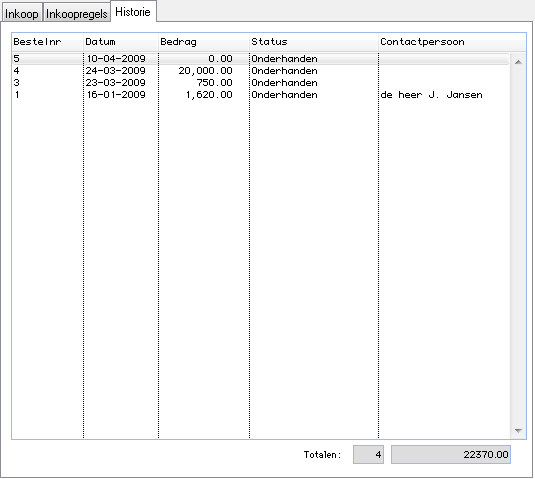Click Onderhanden status of order 23-03-2009

(x=284, y=83)
